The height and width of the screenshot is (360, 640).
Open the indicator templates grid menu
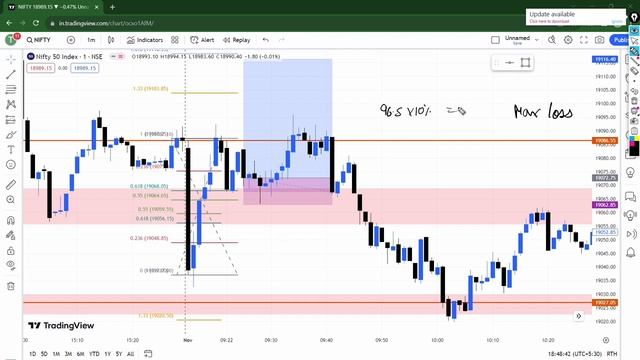pyautogui.click(x=175, y=40)
